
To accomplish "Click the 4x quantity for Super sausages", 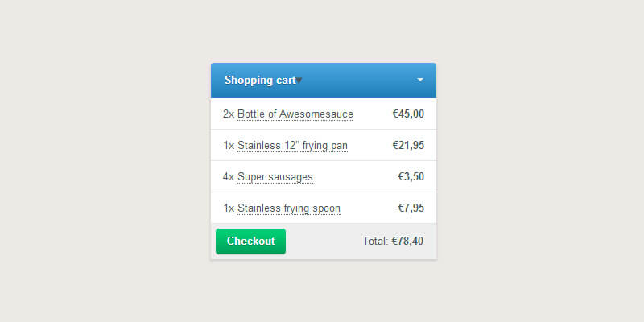I will 228,177.
